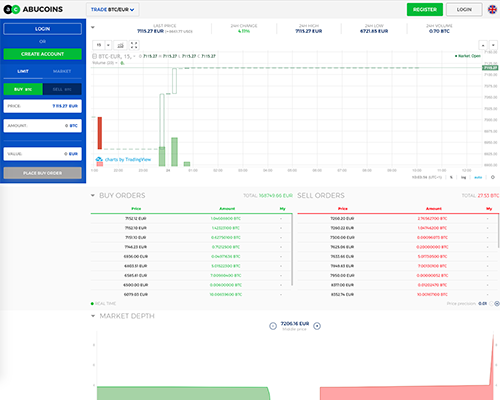Screen dimensions: 500x400
Task: Click the buy order row at 6936.00 EUR
Action: coord(191,257)
